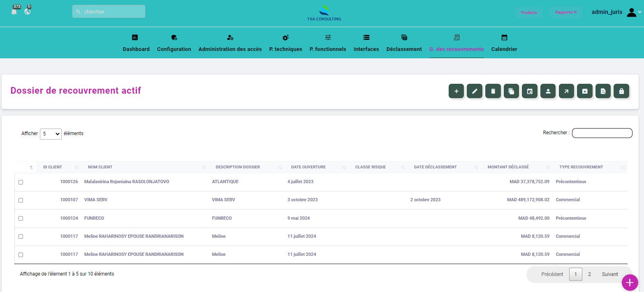Click the globe language icon
This screenshot has height=292, width=644.
28,11
